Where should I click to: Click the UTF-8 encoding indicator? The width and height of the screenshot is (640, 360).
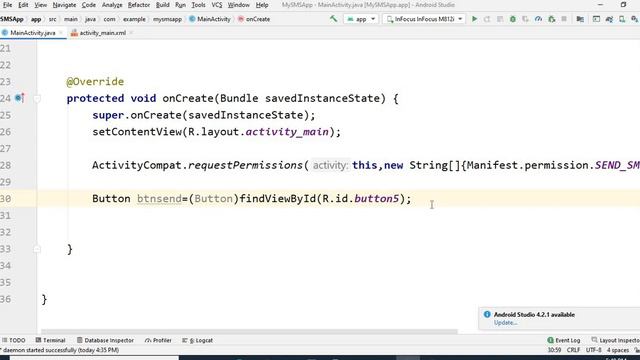click(593, 350)
